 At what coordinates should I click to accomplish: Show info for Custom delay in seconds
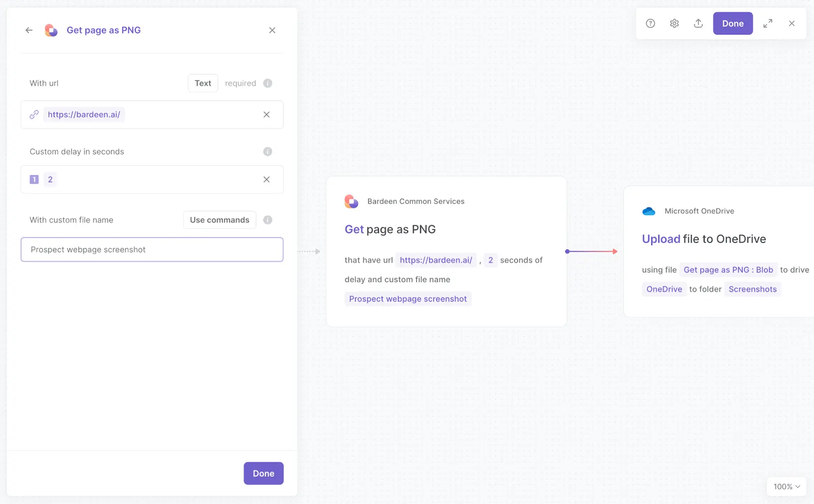pos(268,152)
